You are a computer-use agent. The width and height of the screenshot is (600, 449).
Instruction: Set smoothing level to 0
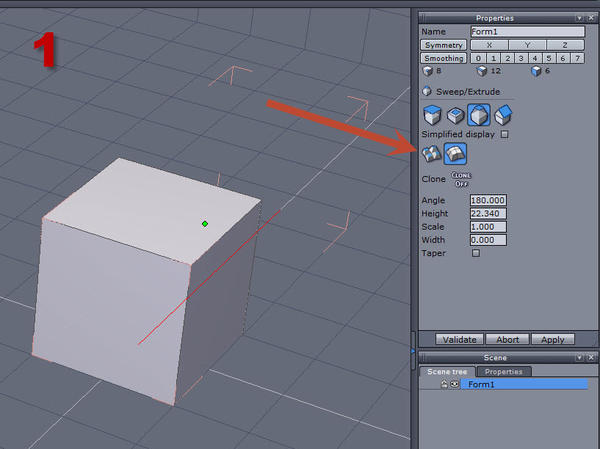(x=478, y=58)
